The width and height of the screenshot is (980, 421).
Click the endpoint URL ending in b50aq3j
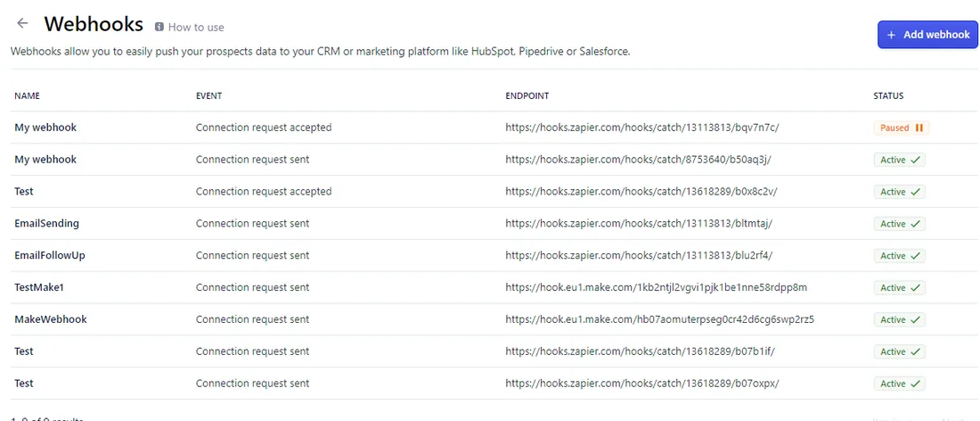638,160
